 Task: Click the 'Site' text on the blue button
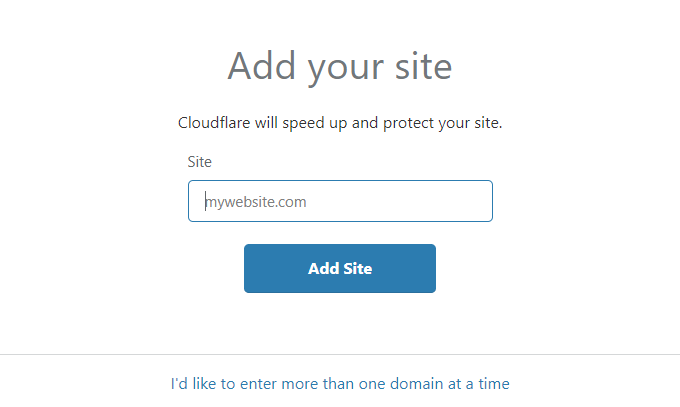click(358, 269)
